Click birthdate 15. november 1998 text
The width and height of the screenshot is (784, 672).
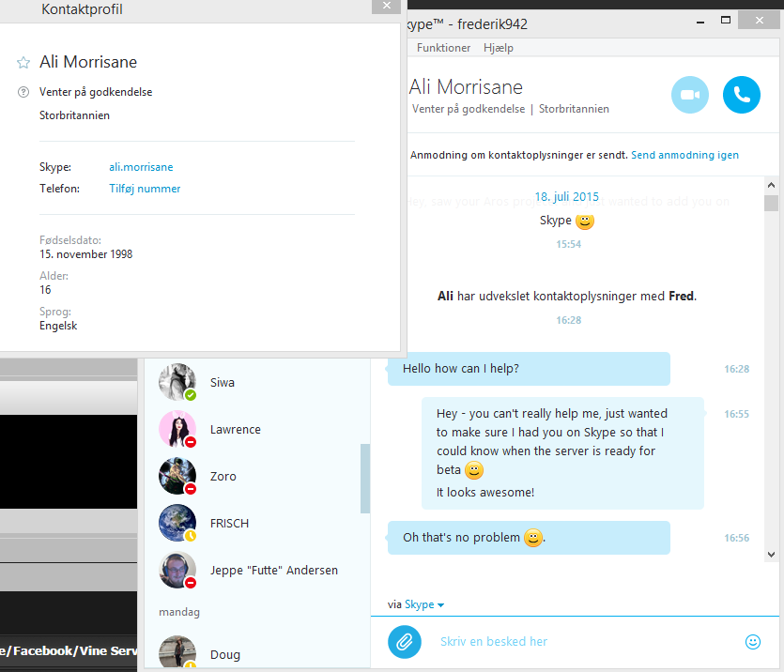pyautogui.click(x=86, y=254)
